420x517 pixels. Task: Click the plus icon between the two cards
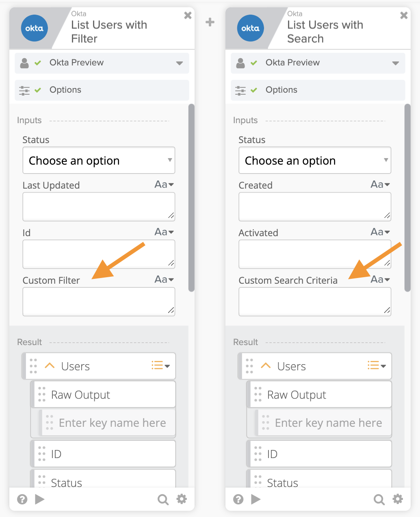pyautogui.click(x=210, y=22)
